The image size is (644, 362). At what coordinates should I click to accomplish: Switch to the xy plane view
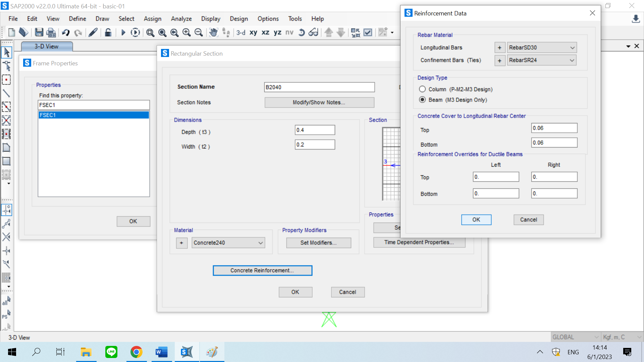coord(253,33)
